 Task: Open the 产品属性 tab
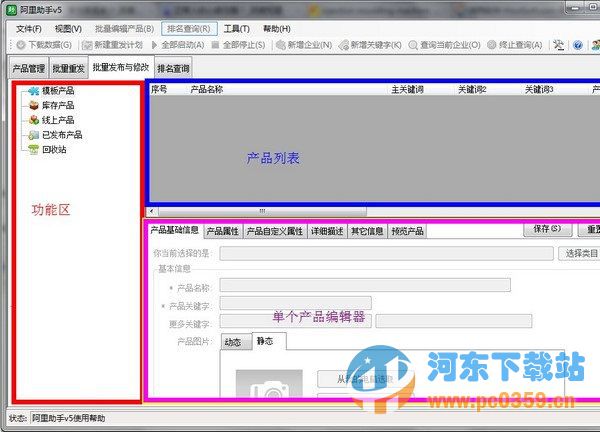pyautogui.click(x=223, y=231)
